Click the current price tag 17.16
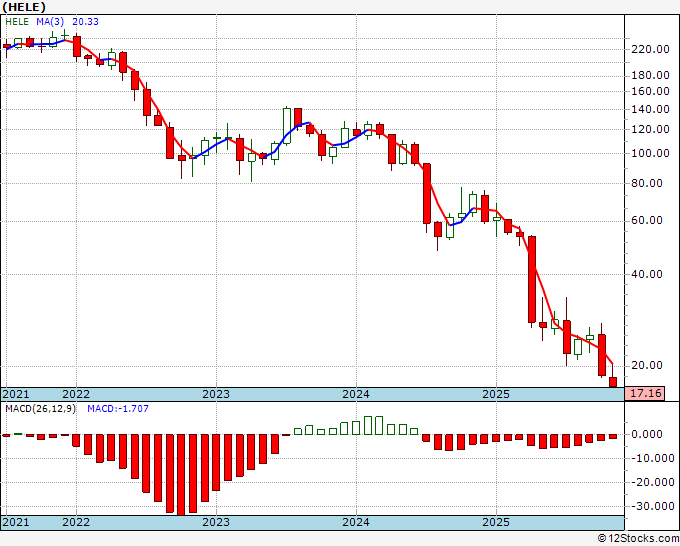 [645, 393]
